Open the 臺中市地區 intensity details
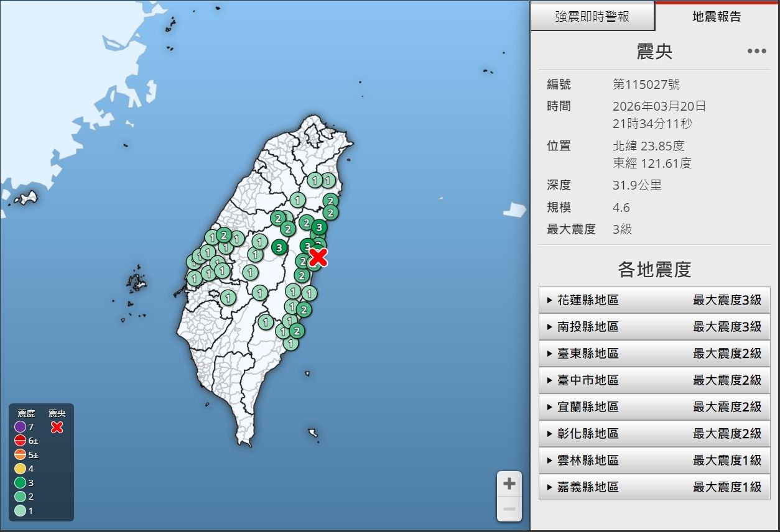 [x=654, y=380]
